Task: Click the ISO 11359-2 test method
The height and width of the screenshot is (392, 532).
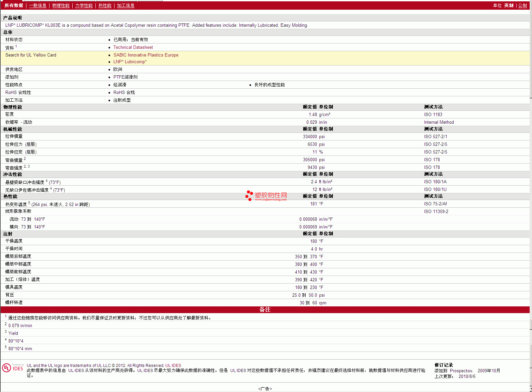Action: [436, 212]
